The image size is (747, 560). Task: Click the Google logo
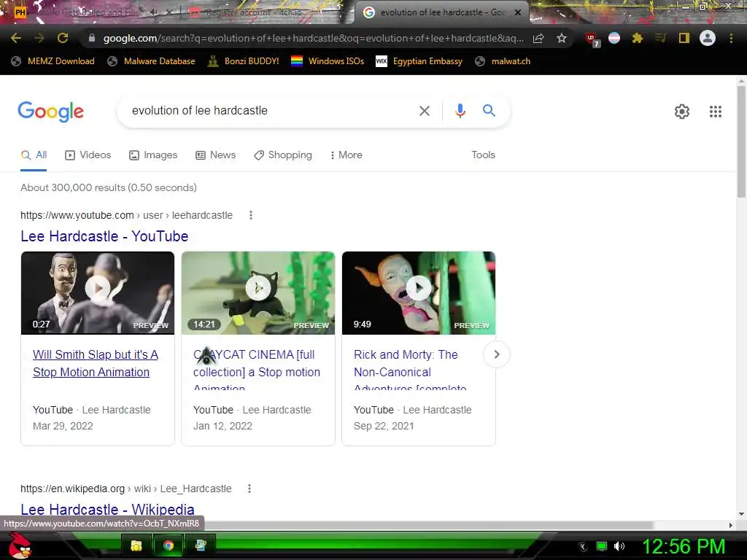tap(51, 112)
